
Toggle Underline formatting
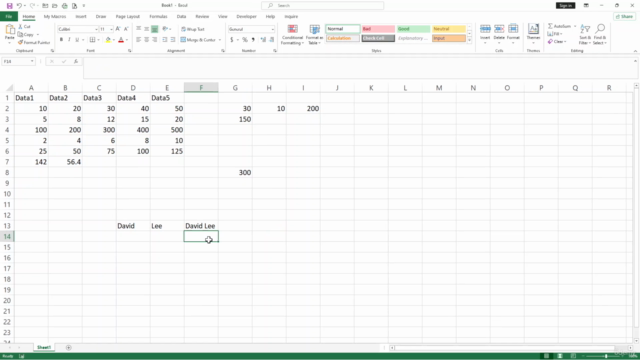(77, 40)
